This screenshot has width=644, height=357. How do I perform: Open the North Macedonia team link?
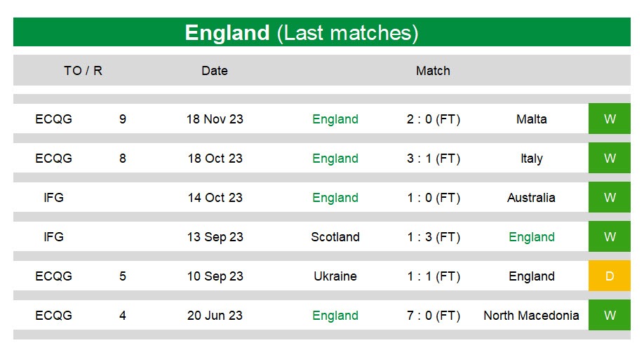(x=531, y=316)
